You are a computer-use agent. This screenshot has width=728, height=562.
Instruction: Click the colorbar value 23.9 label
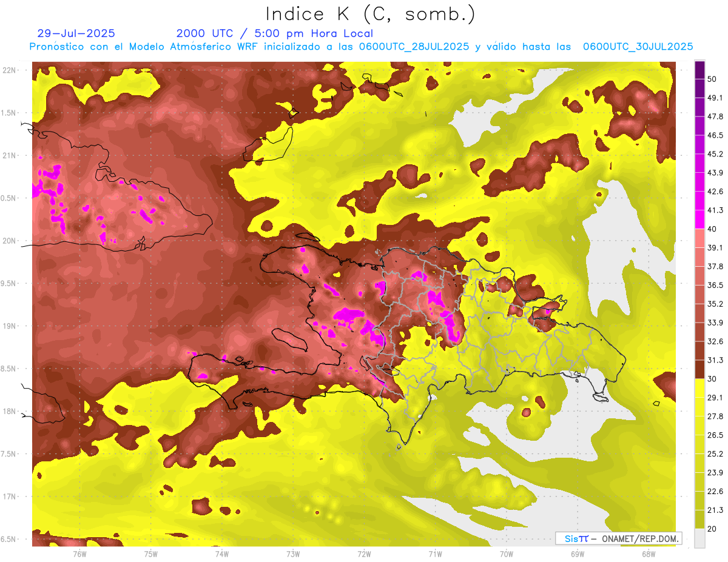click(715, 473)
